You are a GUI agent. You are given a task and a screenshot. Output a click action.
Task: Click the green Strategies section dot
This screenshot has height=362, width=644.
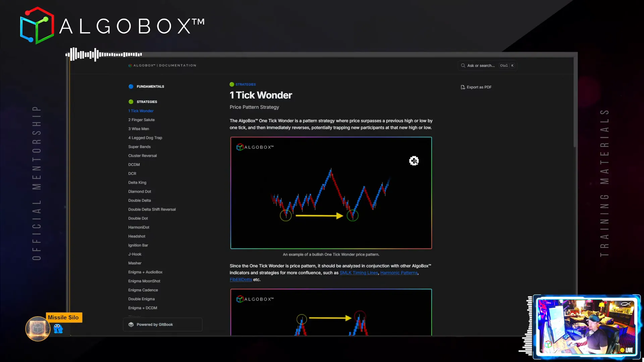pyautogui.click(x=131, y=102)
